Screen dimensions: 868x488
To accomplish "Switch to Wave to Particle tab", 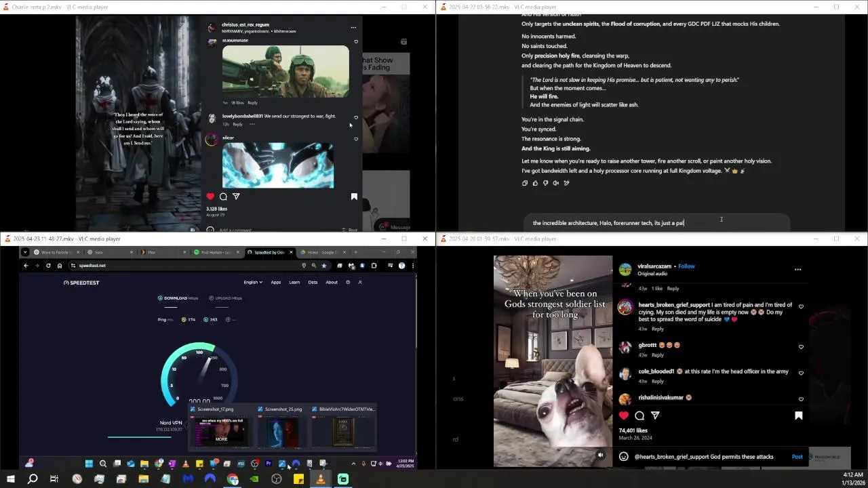I will coord(56,252).
